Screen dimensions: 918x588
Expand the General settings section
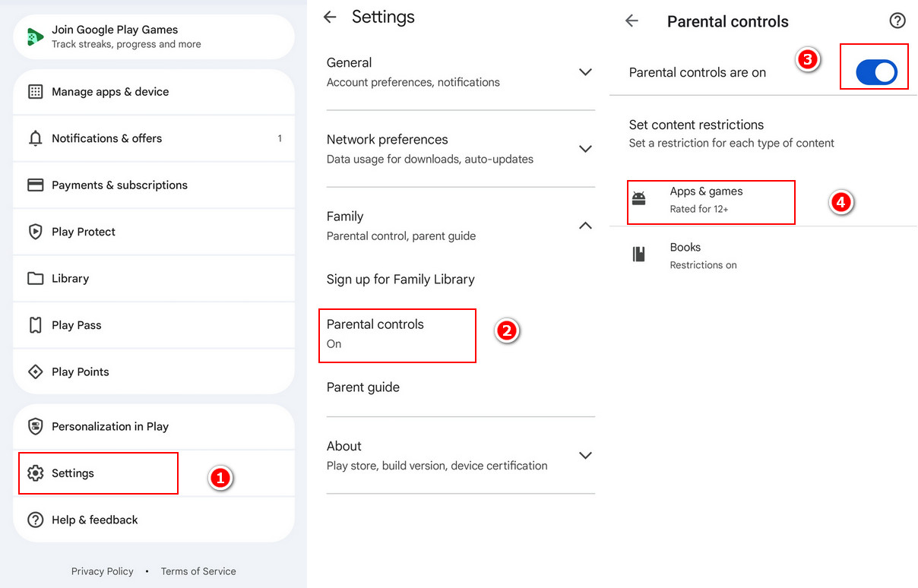tap(585, 72)
